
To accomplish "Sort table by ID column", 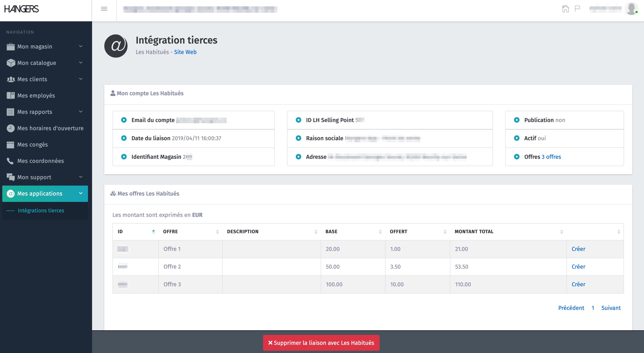I will click(x=136, y=232).
